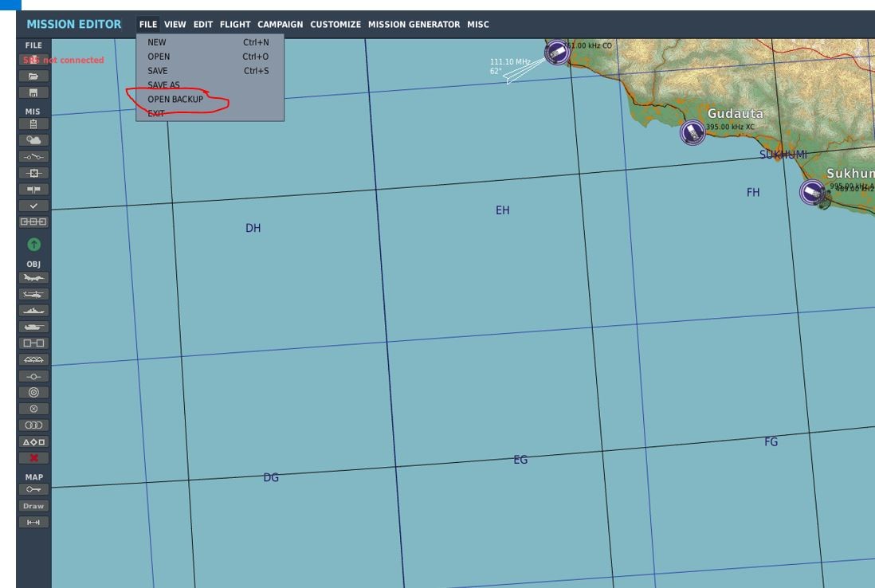Click the truss-shaped triangles icon under OBJ
The image size is (875, 588).
(33, 360)
